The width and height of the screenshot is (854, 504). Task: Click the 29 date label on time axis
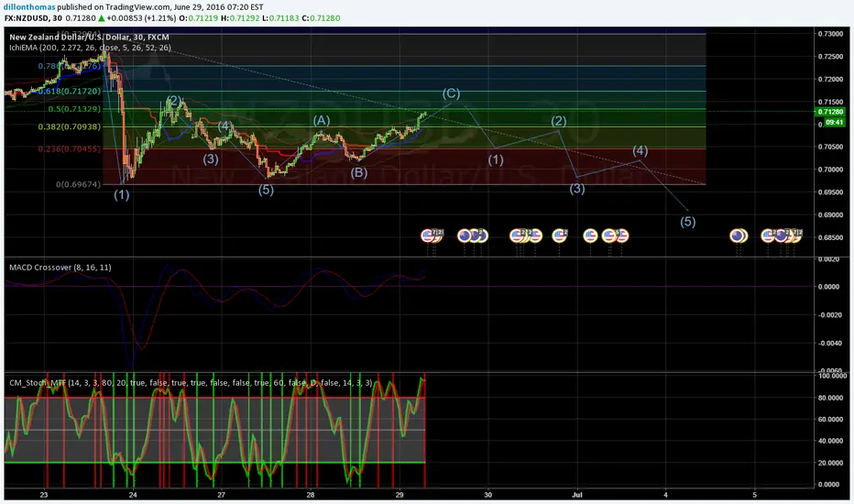point(400,495)
